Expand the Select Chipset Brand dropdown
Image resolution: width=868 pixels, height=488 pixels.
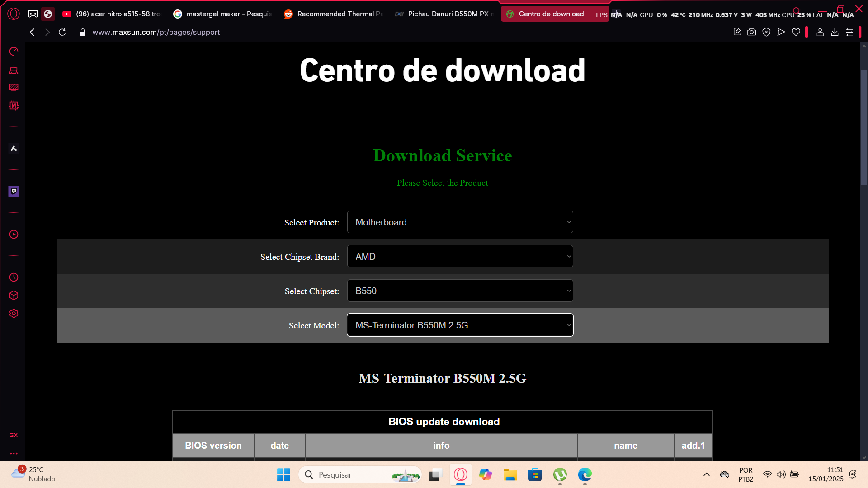(460, 256)
